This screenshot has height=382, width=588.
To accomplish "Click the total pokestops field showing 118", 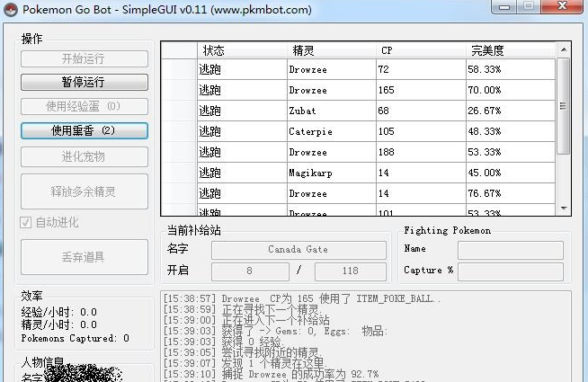I will (351, 271).
